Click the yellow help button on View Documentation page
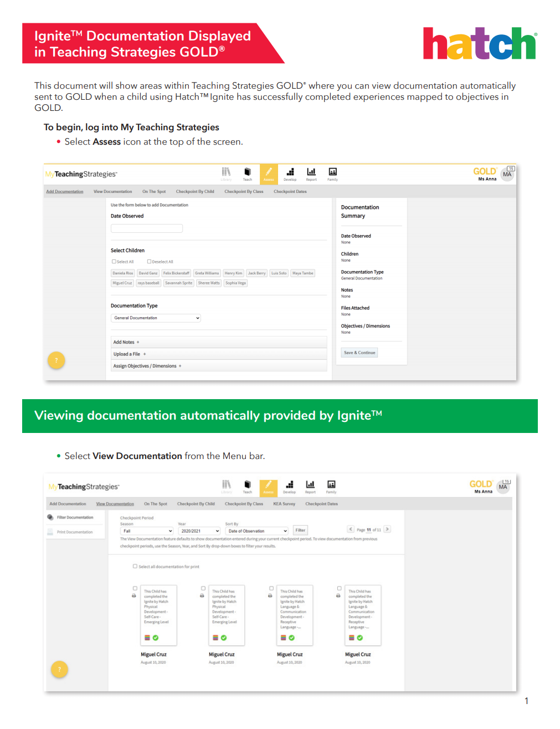 [x=59, y=669]
